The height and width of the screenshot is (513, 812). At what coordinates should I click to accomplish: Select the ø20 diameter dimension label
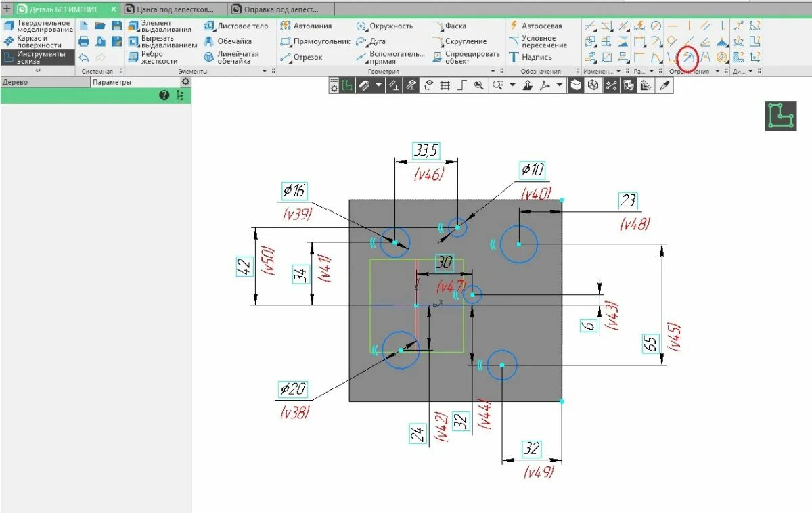tap(293, 389)
